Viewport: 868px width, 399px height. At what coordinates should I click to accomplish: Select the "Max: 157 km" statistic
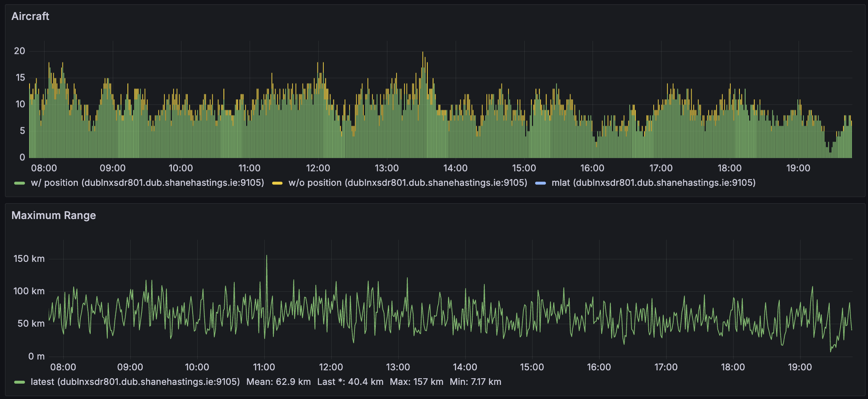coord(417,381)
